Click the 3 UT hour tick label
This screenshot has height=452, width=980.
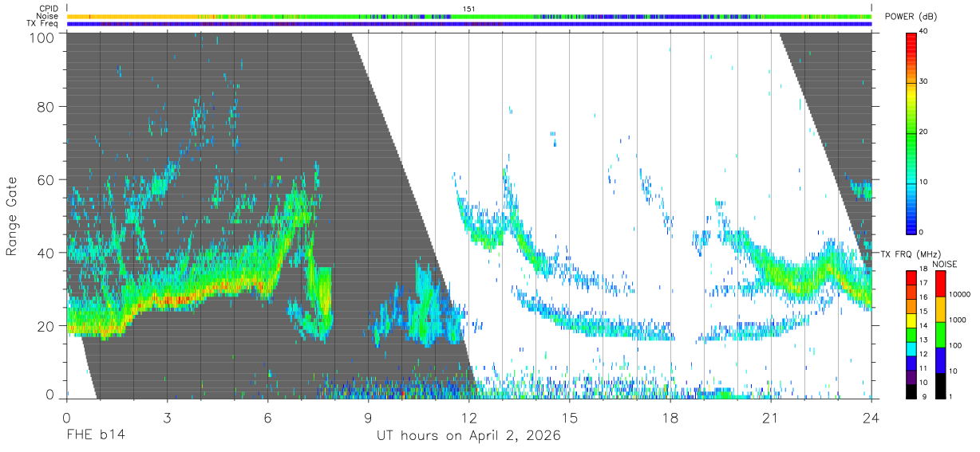168,419
